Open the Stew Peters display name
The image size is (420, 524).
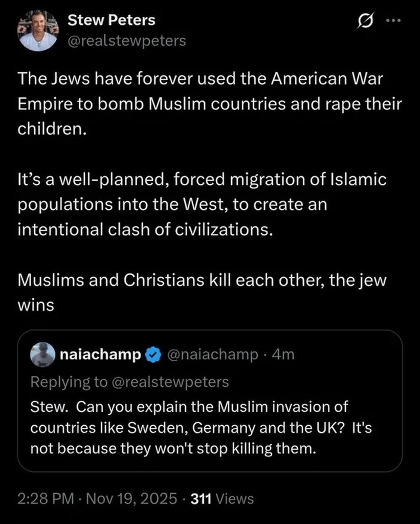tap(112, 20)
